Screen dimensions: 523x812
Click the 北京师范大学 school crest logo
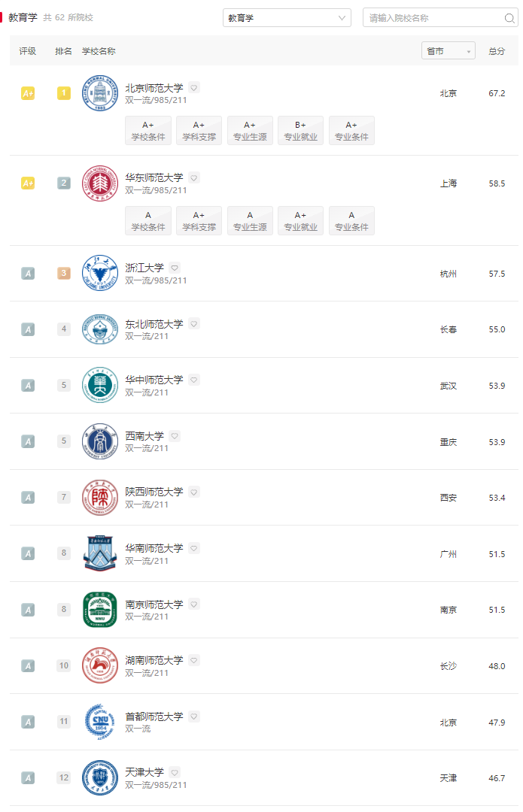pos(99,93)
